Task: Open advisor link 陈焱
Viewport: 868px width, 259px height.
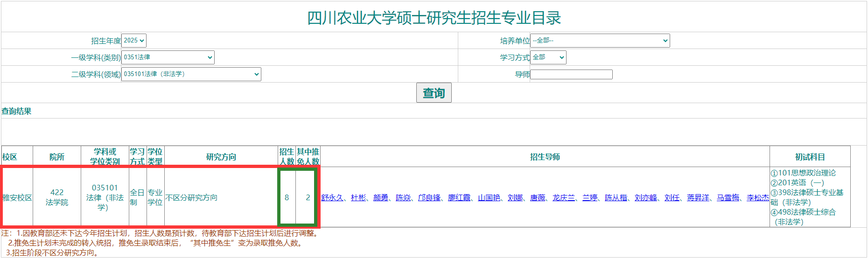Action: [x=403, y=197]
